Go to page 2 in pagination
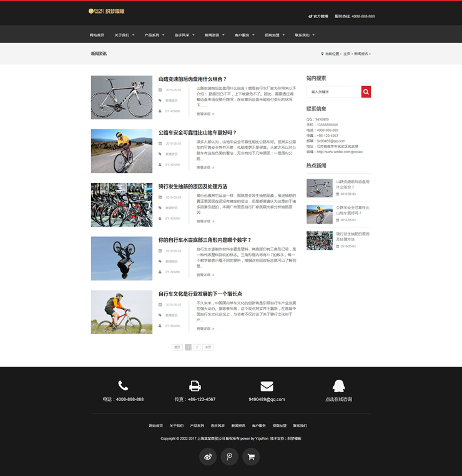462x476 pixels. tap(197, 347)
